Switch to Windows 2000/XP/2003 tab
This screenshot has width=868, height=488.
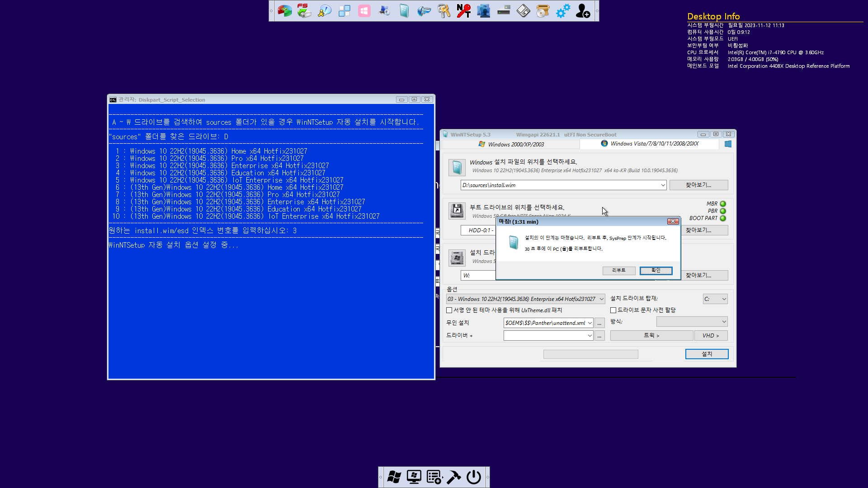pyautogui.click(x=511, y=144)
